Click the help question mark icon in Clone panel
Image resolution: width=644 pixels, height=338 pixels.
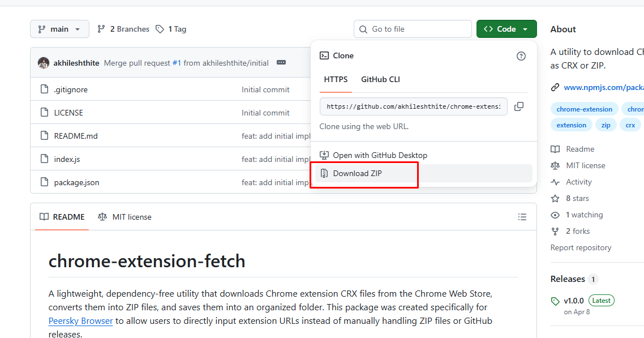coord(521,55)
